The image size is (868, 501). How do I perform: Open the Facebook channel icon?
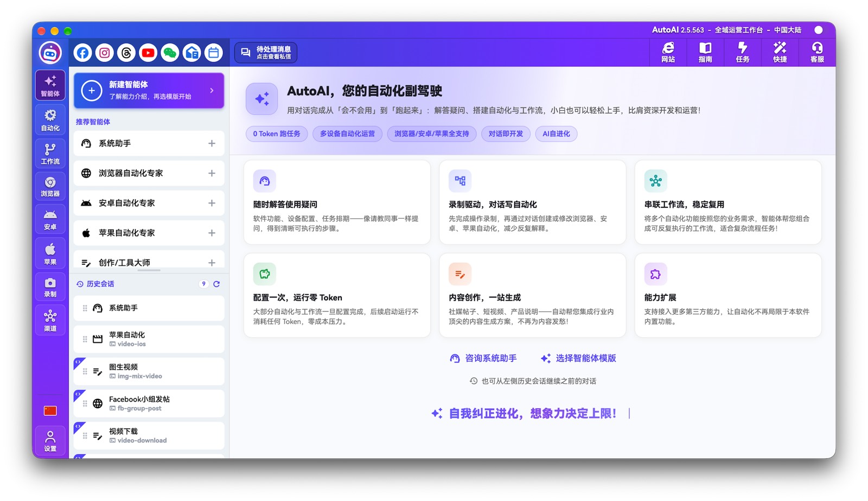(x=82, y=53)
